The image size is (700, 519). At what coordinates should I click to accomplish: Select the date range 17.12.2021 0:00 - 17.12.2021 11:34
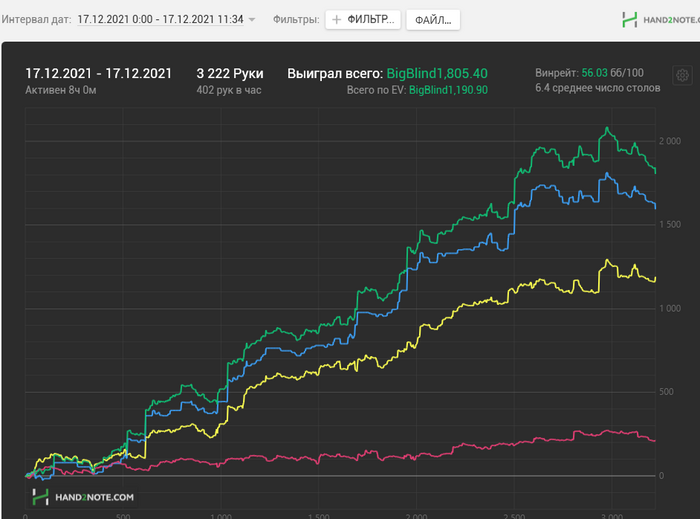click(160, 20)
